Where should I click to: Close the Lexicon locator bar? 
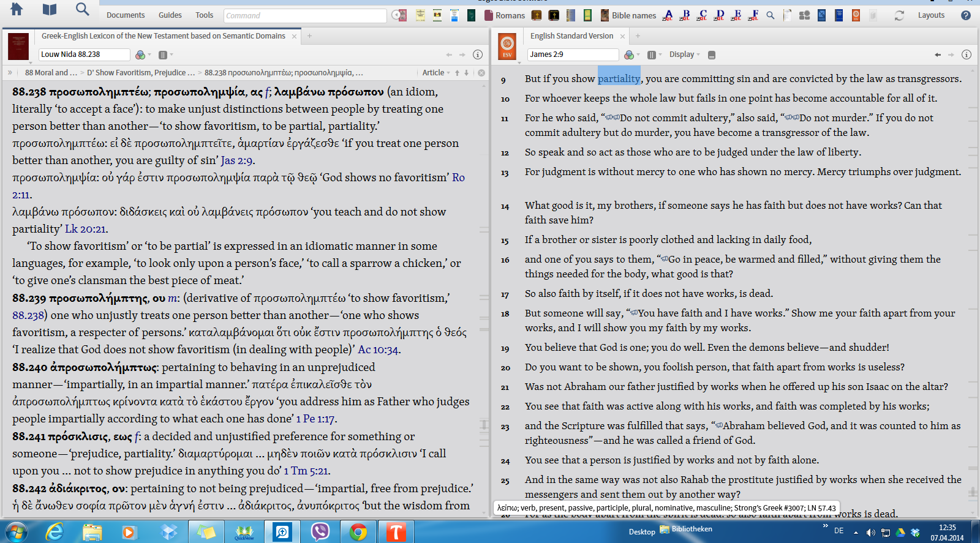[481, 72]
